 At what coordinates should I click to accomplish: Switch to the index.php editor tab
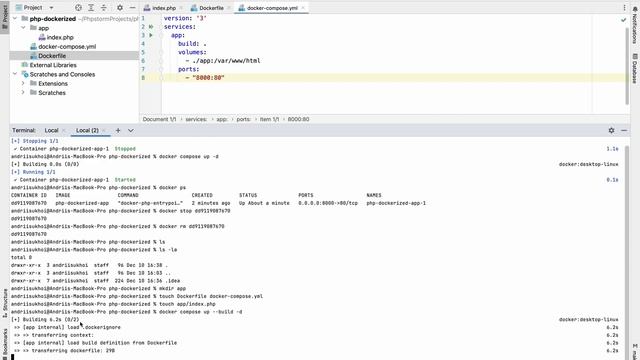tap(164, 8)
